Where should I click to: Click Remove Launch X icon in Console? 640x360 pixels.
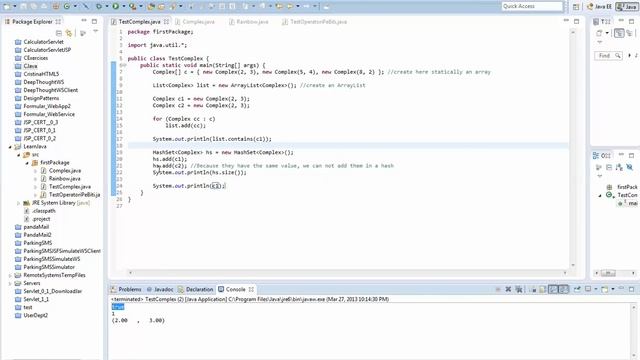tap(508, 289)
